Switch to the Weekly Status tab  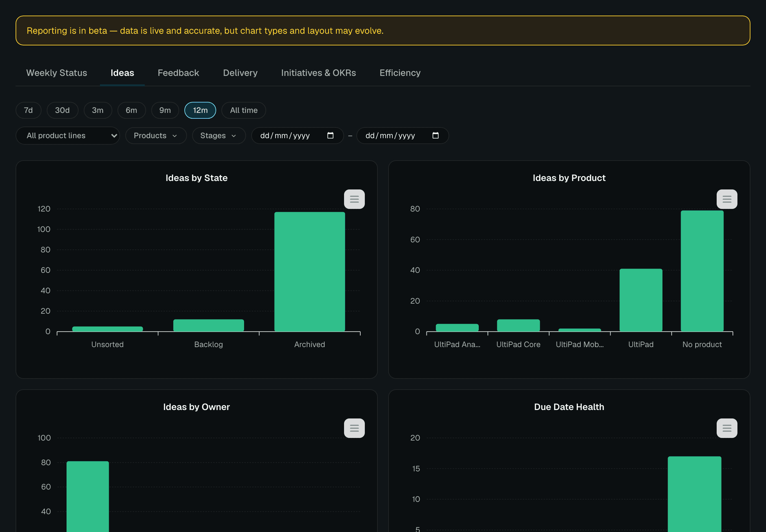57,73
